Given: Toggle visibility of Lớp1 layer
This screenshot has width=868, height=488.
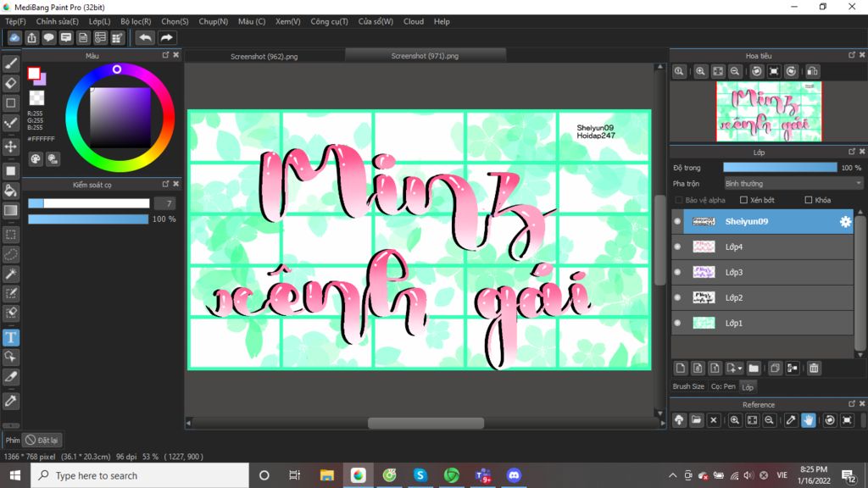Looking at the screenshot, I should tap(677, 323).
